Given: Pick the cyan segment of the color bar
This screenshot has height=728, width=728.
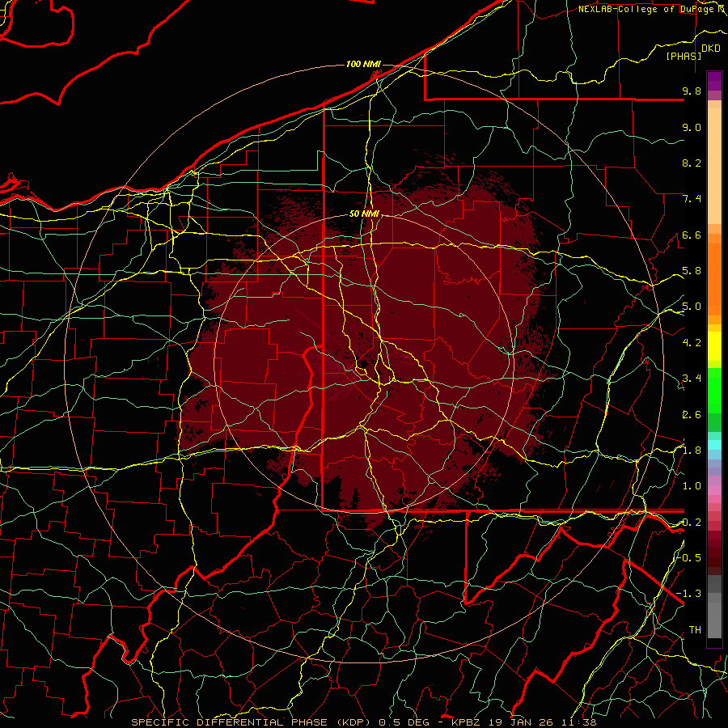Looking at the screenshot, I should click(x=714, y=445).
